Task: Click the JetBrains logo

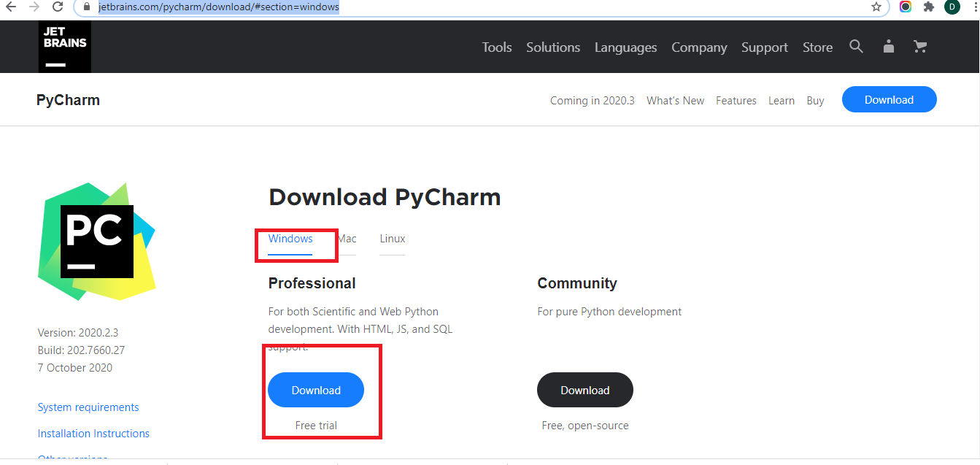Action: tap(65, 47)
